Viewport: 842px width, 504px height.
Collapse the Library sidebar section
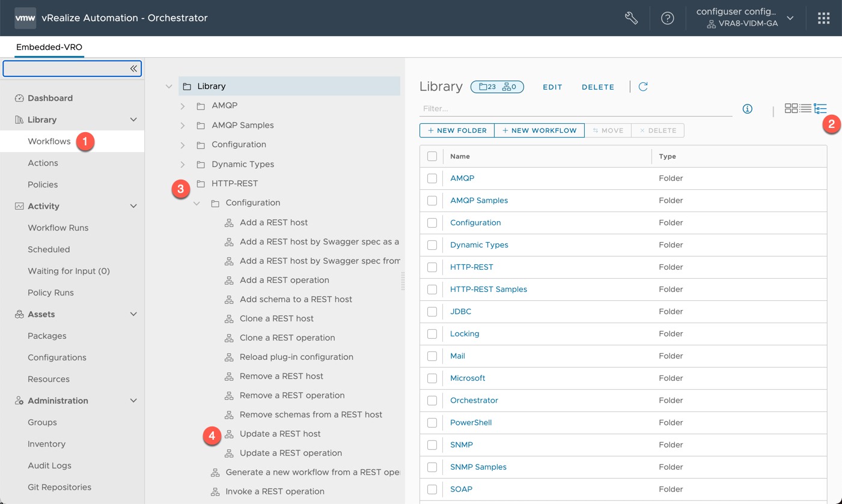coord(133,120)
